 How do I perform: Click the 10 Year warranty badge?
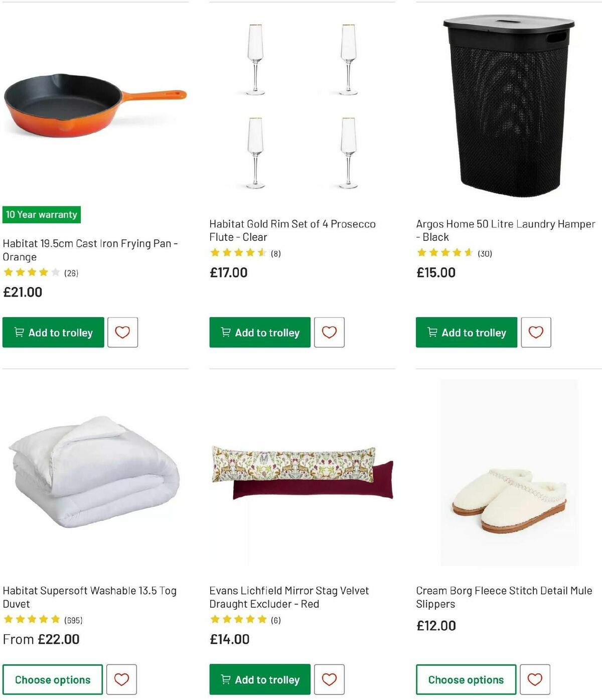[41, 214]
